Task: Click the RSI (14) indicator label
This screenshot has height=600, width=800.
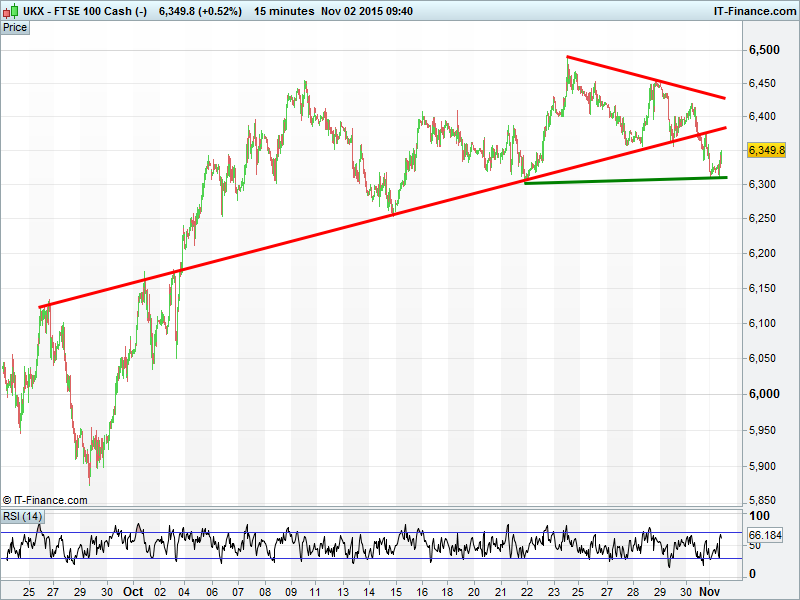Action: coord(22,516)
